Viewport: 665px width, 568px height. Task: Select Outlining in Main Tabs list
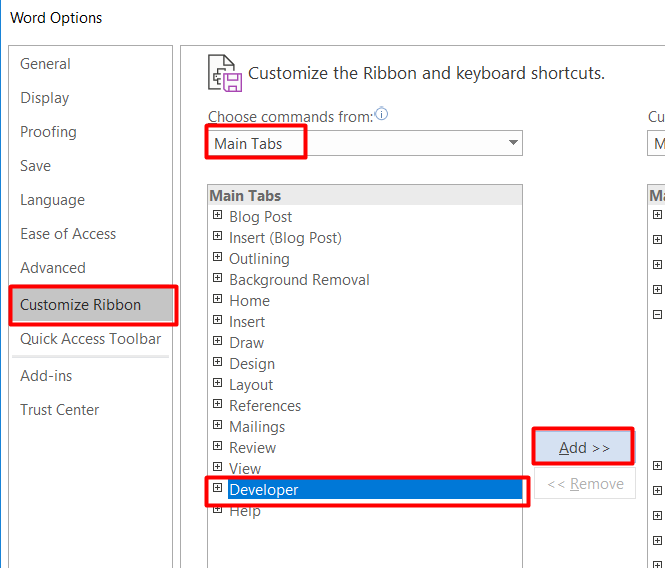coord(259,259)
